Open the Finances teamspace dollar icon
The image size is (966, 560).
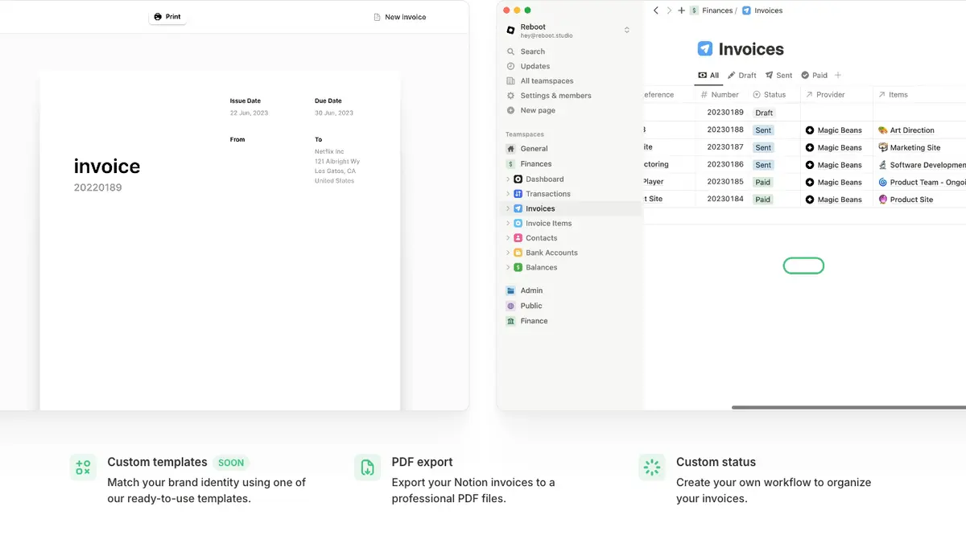(510, 164)
